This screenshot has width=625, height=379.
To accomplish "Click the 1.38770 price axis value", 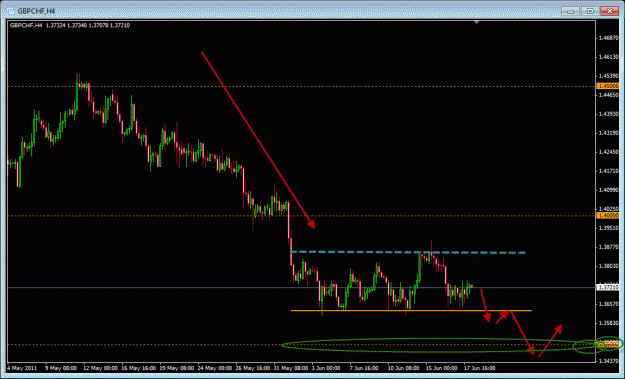I will point(609,247).
